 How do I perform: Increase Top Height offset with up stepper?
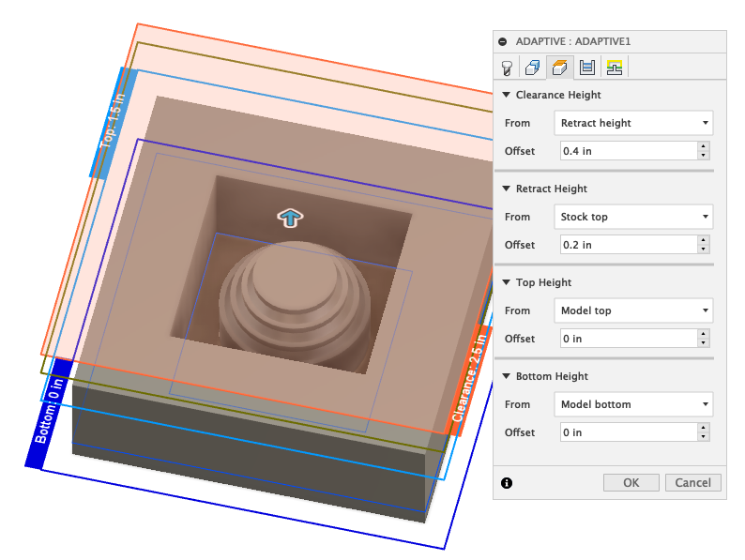point(704,334)
